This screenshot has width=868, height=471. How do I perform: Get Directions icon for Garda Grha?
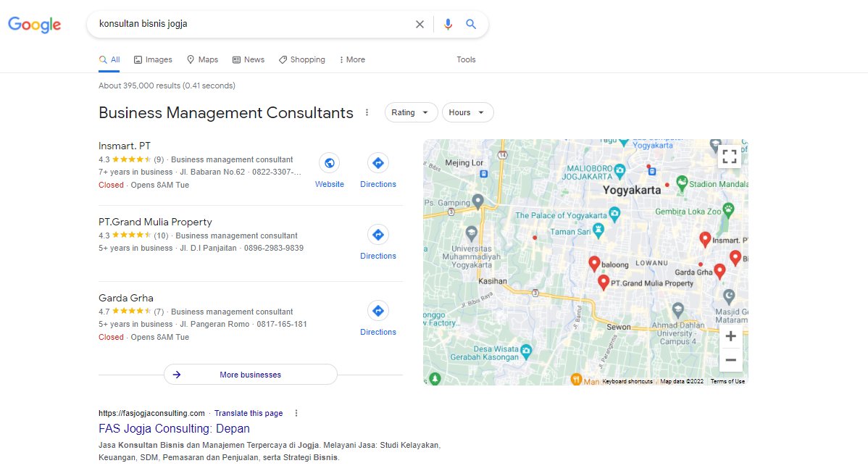click(378, 310)
